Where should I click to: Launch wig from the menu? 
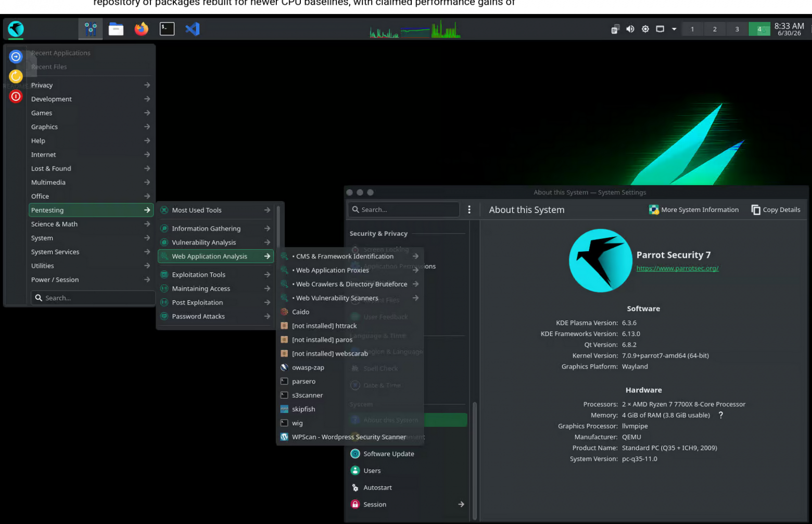350,423
